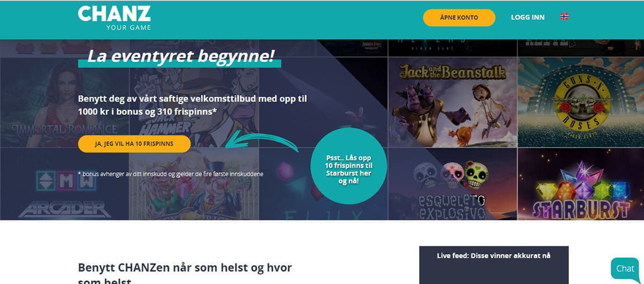The image size is (644, 284).
Task: Click the Immortal Romance game thumbnail
Action: (64, 102)
